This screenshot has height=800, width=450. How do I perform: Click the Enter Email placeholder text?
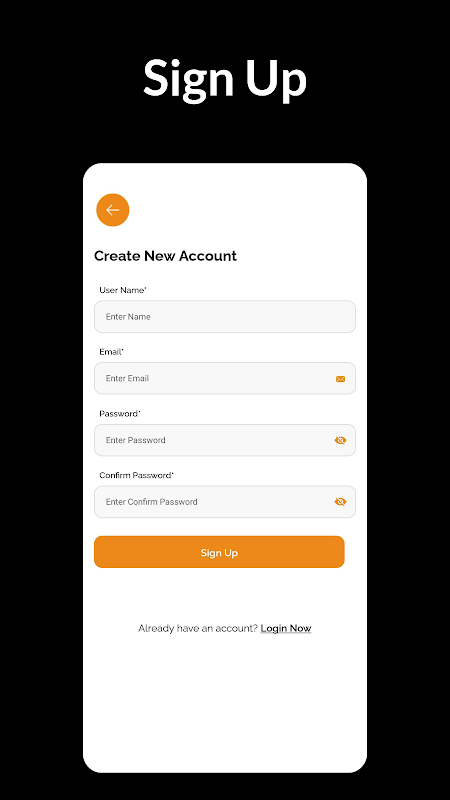tap(128, 379)
